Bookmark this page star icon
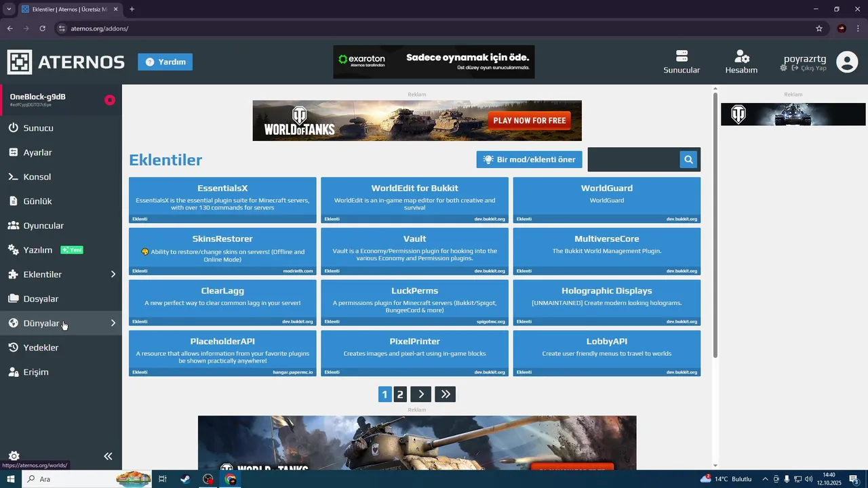Viewport: 868px width, 488px height. 819,28
